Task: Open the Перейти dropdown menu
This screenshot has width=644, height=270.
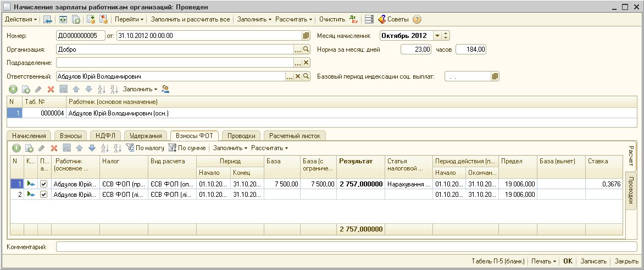Action: pos(129,19)
